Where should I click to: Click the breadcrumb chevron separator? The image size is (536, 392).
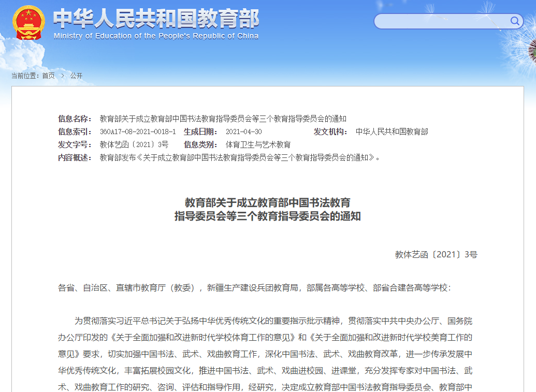tap(63, 76)
